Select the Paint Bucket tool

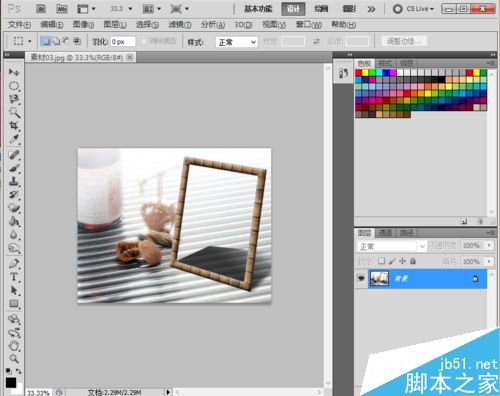(x=14, y=221)
